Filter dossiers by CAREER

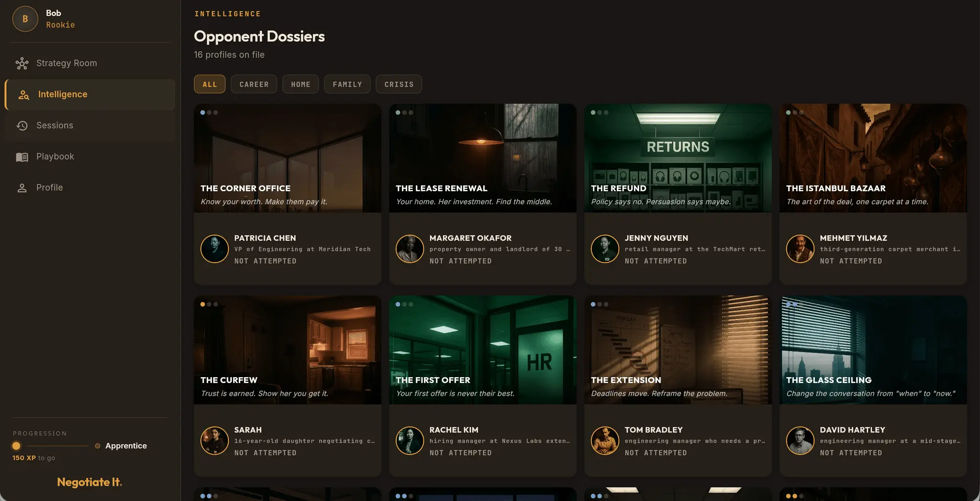(x=254, y=84)
